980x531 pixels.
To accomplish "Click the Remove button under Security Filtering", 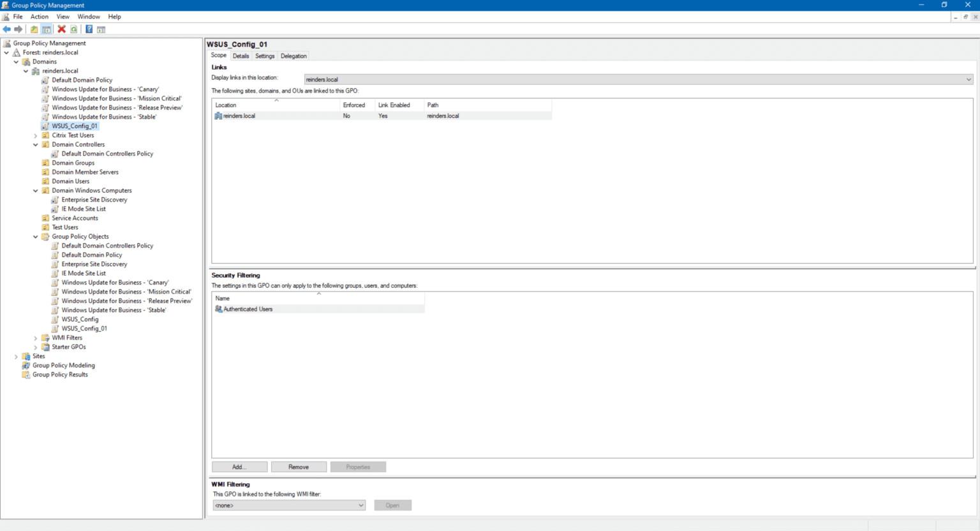I will pos(299,467).
